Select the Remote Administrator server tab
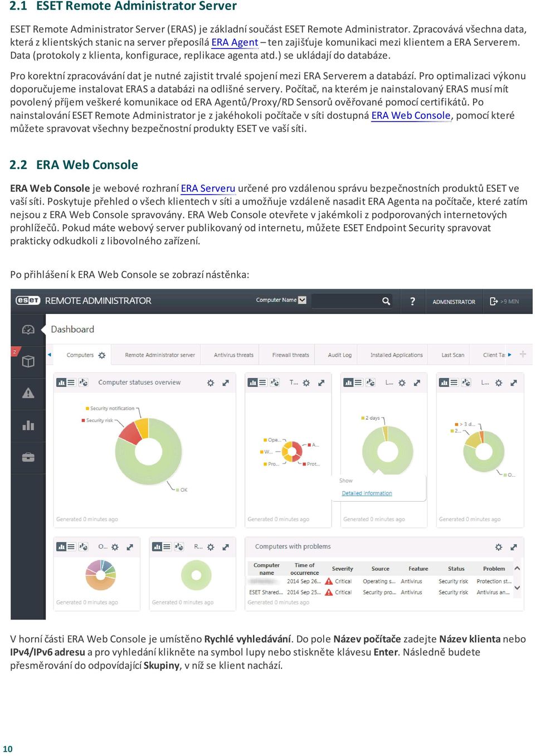 click(160, 355)
